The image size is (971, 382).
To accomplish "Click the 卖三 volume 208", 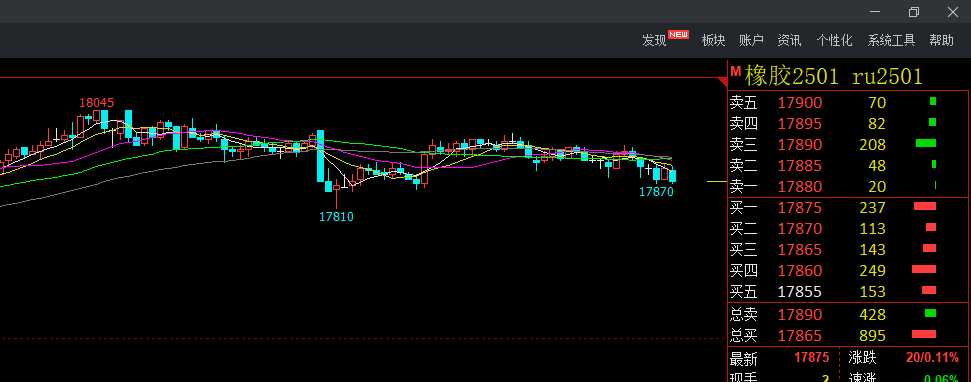I will 873,145.
